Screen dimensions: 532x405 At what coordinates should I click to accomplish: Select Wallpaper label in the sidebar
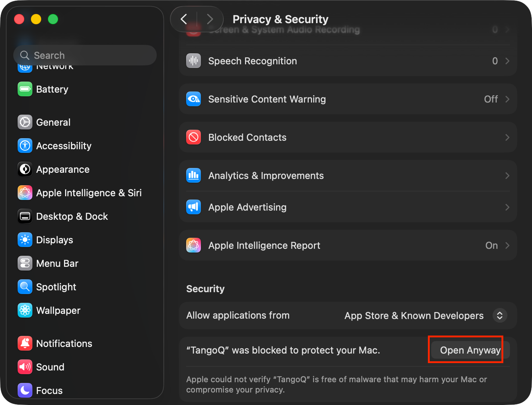58,311
